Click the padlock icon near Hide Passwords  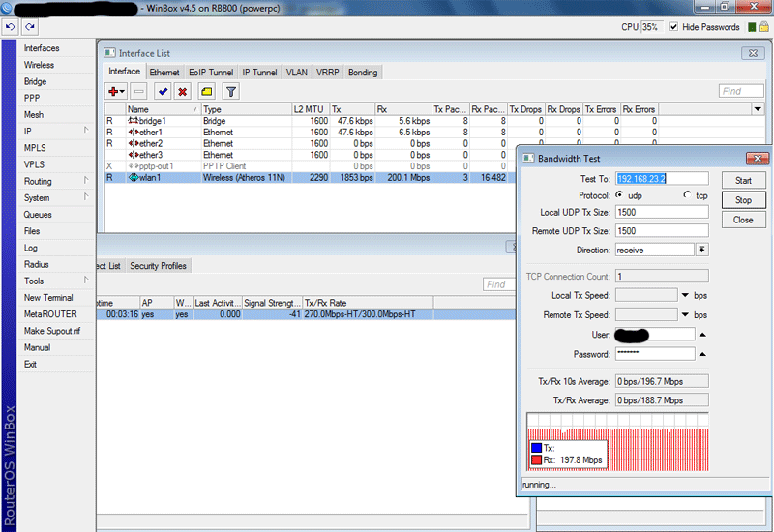point(764,27)
